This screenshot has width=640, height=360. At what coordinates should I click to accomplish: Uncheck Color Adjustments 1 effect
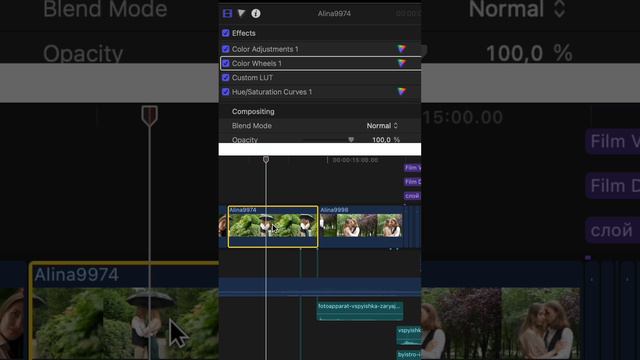pos(226,49)
